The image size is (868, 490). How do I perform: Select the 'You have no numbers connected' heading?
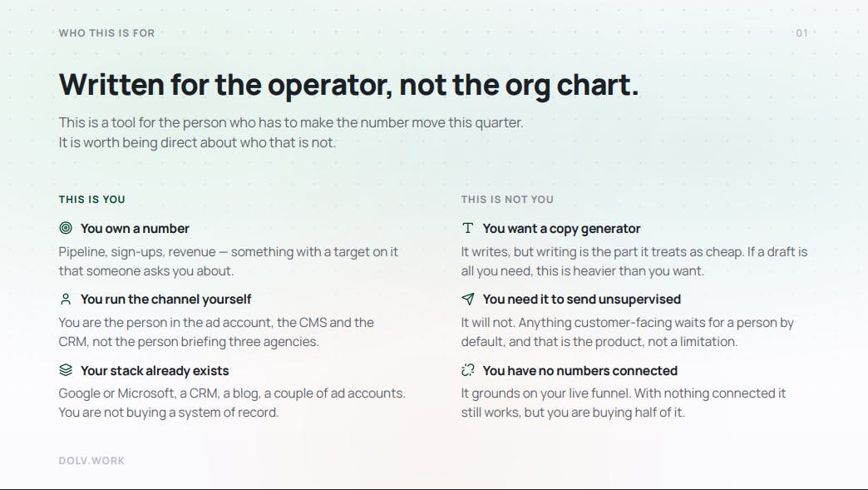[579, 370]
